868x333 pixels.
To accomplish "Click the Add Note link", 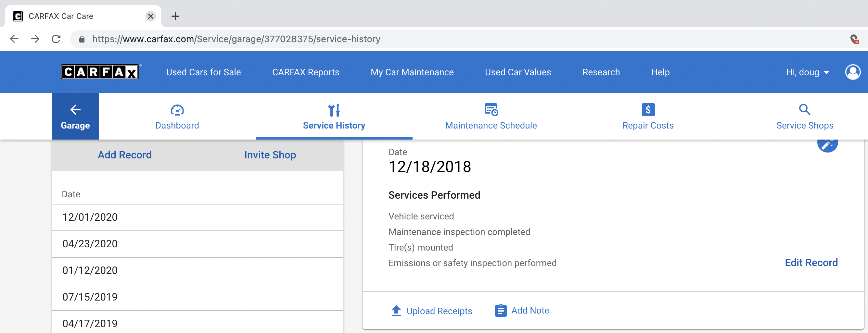I will click(x=530, y=310).
